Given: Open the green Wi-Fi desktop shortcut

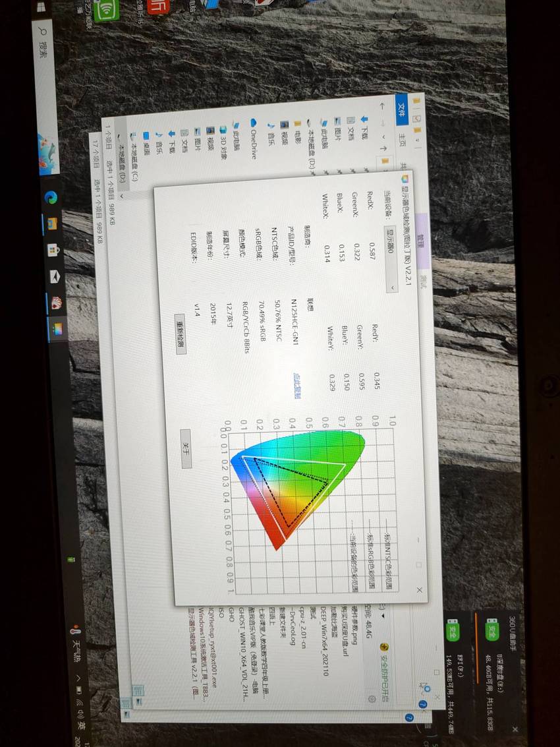Looking at the screenshot, I should click(x=105, y=9).
